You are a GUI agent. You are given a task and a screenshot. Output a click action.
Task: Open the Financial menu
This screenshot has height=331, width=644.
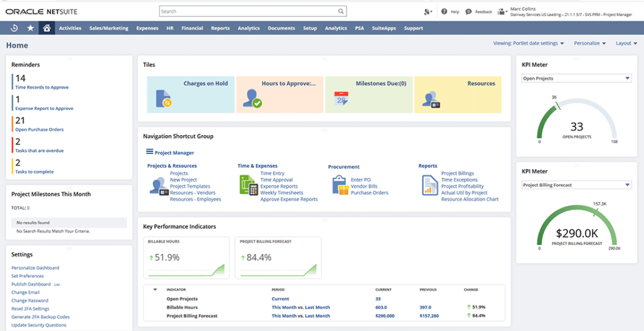(192, 28)
